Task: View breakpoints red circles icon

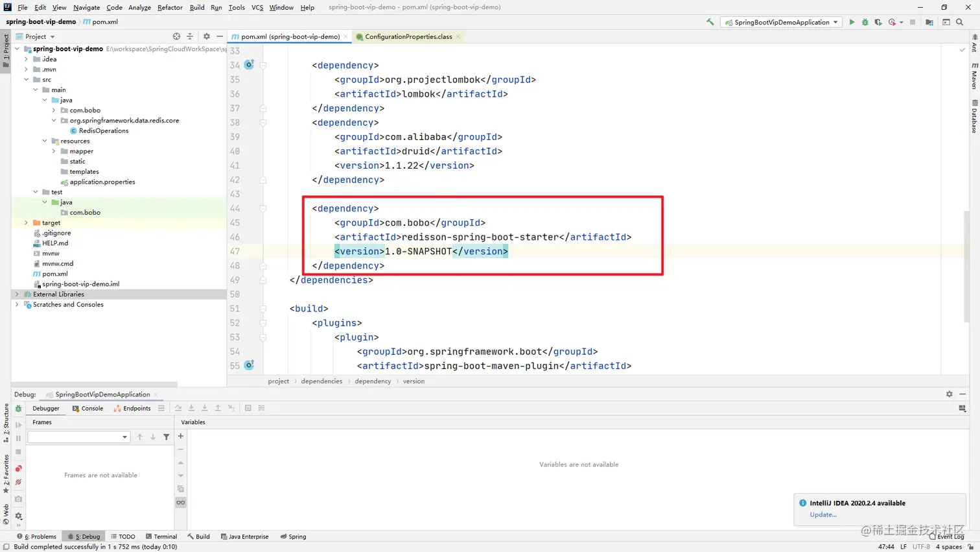Action: 18,468
